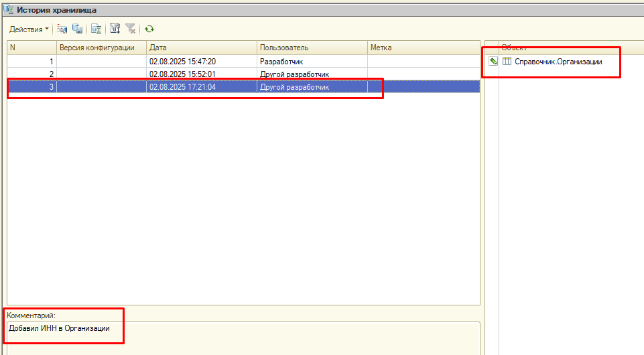Open the history filter settings icon
644x355 pixels.
pyautogui.click(x=115, y=29)
